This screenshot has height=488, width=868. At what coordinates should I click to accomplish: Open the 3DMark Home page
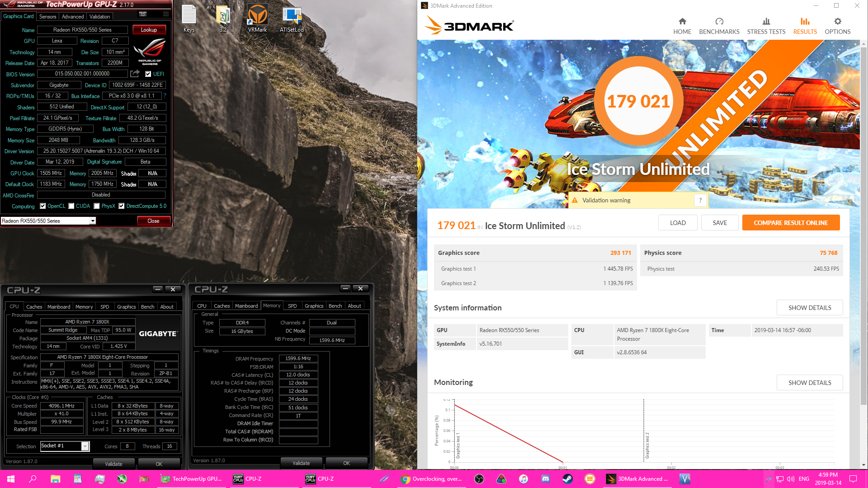[x=682, y=26]
